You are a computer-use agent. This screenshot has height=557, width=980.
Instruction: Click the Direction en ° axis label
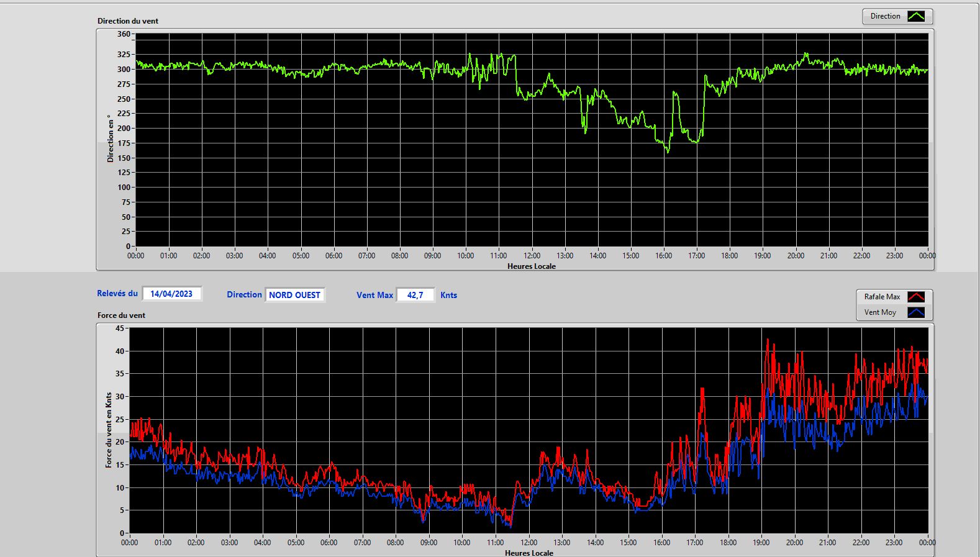pos(111,138)
